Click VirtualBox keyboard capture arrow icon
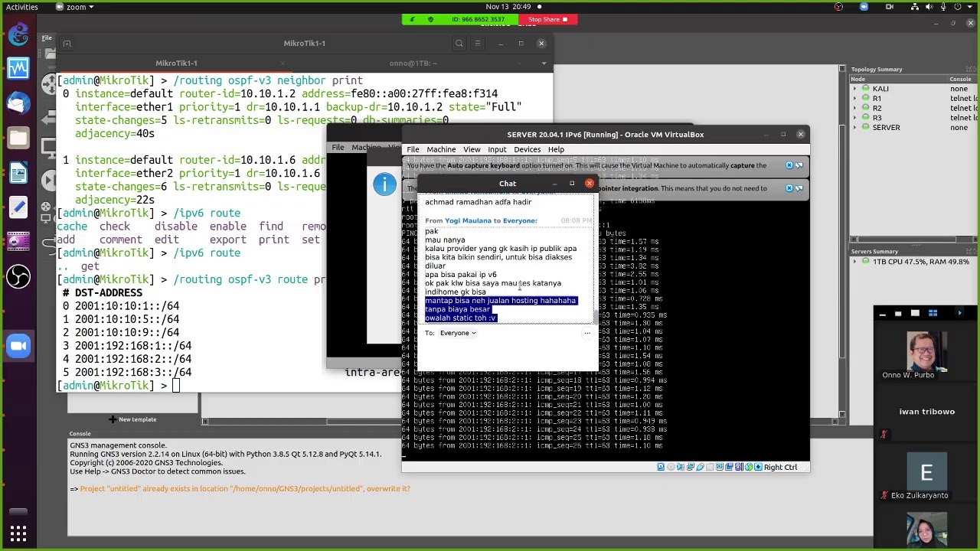980x551 pixels. [x=757, y=467]
